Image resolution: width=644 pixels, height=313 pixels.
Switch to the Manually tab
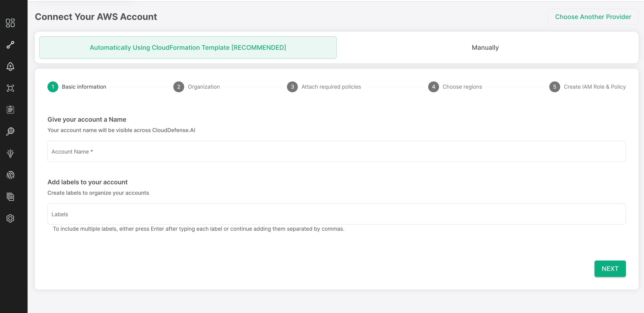[485, 47]
